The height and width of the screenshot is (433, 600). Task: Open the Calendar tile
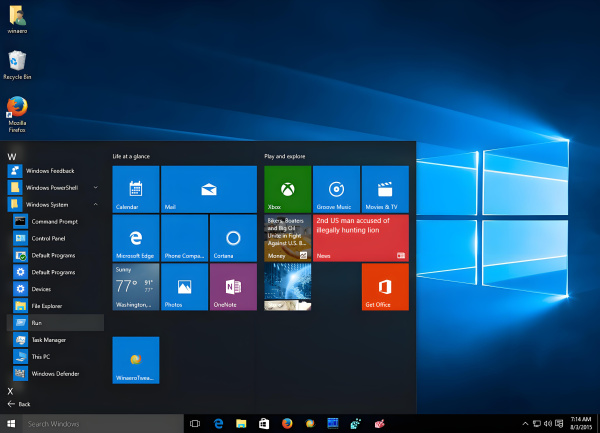pos(135,189)
